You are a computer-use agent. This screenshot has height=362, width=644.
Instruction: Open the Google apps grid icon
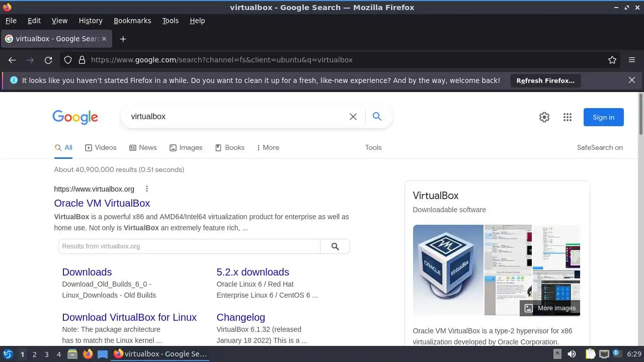tap(568, 117)
